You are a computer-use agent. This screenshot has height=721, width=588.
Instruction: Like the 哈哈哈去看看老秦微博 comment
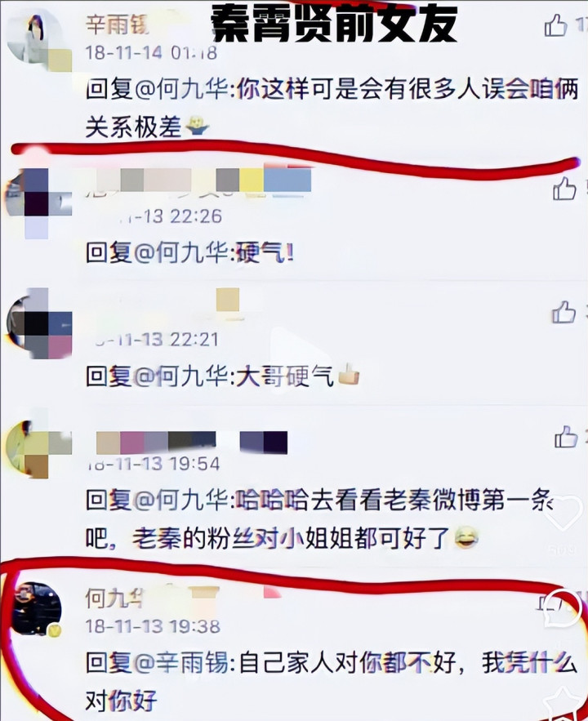(x=566, y=436)
